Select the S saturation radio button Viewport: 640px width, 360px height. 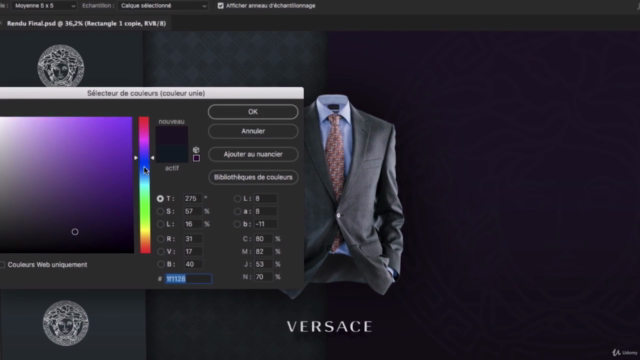coord(160,211)
